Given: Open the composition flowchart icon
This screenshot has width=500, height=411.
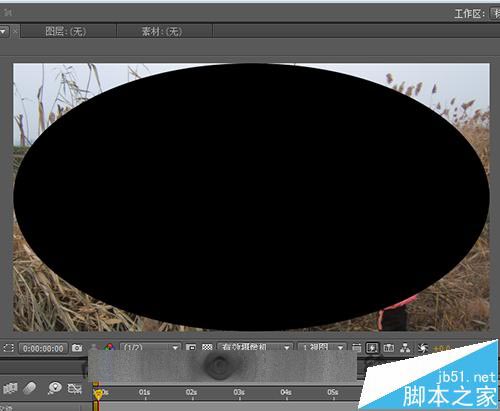Looking at the screenshot, I should 405,348.
